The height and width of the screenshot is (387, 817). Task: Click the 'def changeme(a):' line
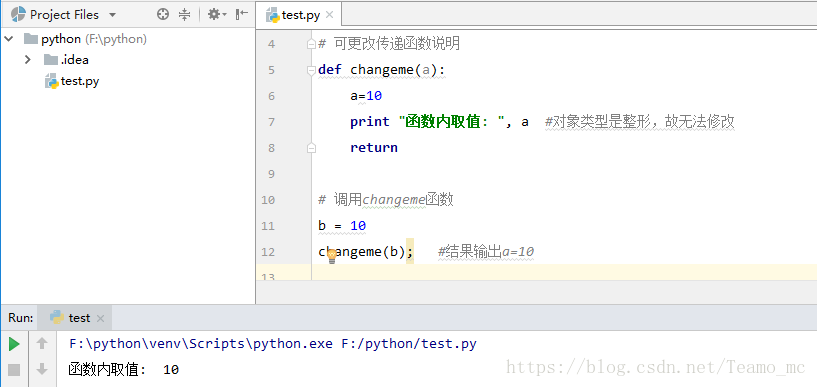click(x=381, y=70)
